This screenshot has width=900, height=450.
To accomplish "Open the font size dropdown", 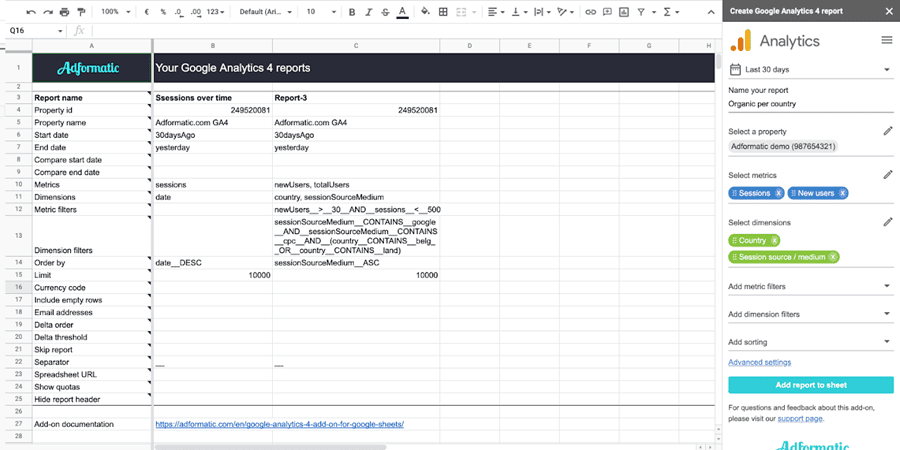I will (320, 11).
